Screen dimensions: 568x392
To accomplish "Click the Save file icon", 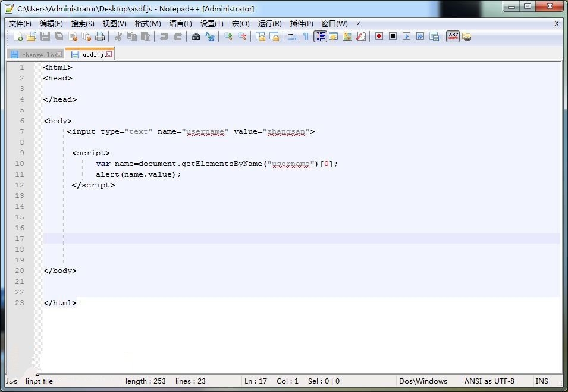I will coord(45,36).
